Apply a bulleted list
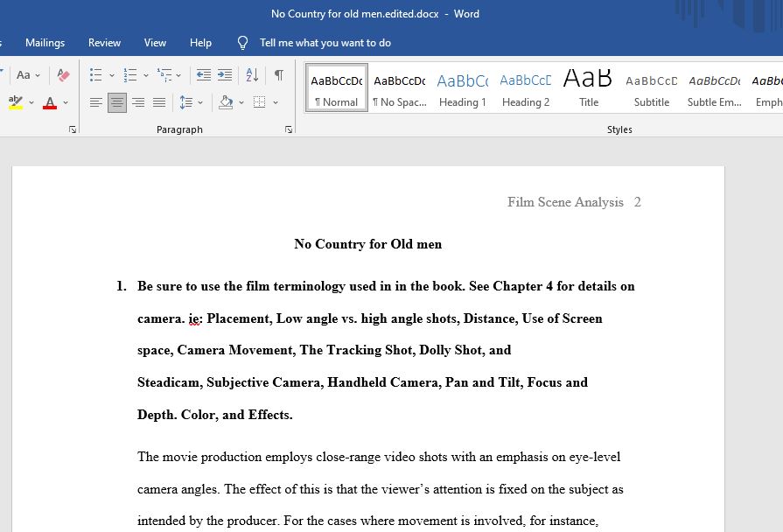783x532 pixels. (x=96, y=75)
